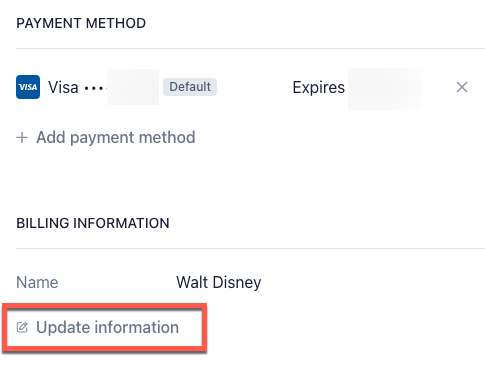Screen dimensions: 485x375
Task: Click the red highlight border around Update information
Action: [x=104, y=306]
